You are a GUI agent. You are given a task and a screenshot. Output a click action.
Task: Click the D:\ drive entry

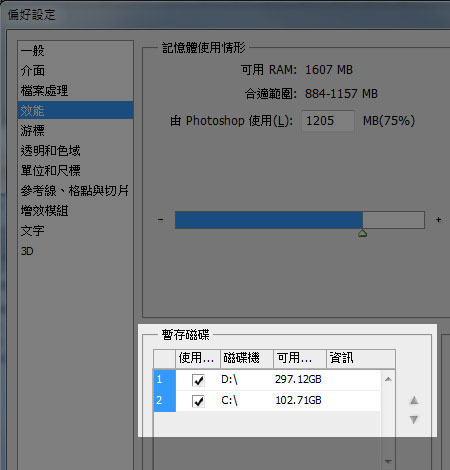[229, 380]
